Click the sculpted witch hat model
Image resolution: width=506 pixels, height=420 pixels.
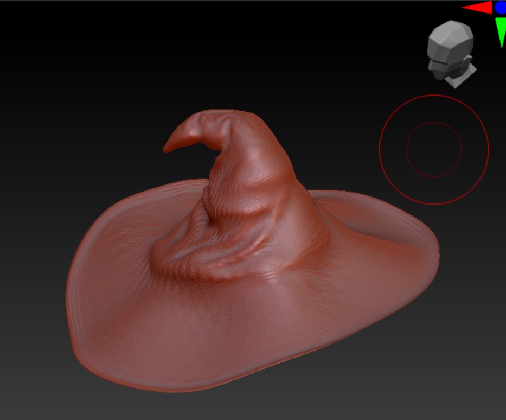click(x=252, y=252)
